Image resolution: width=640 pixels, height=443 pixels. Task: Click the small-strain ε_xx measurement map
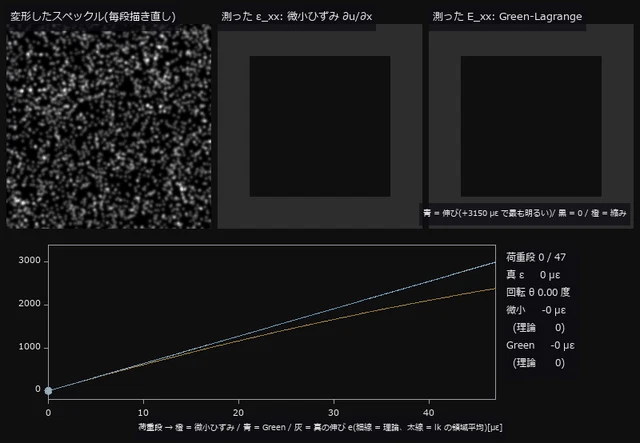tap(320, 127)
